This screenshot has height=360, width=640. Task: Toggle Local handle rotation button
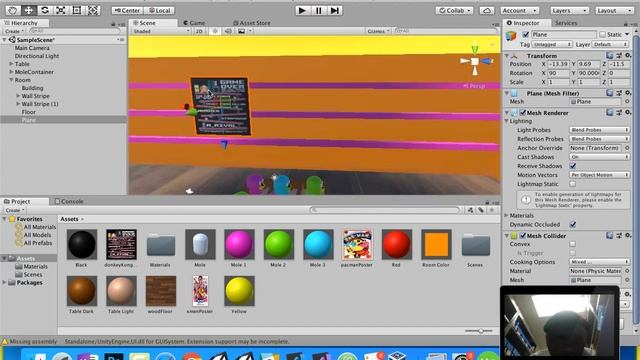(x=159, y=11)
